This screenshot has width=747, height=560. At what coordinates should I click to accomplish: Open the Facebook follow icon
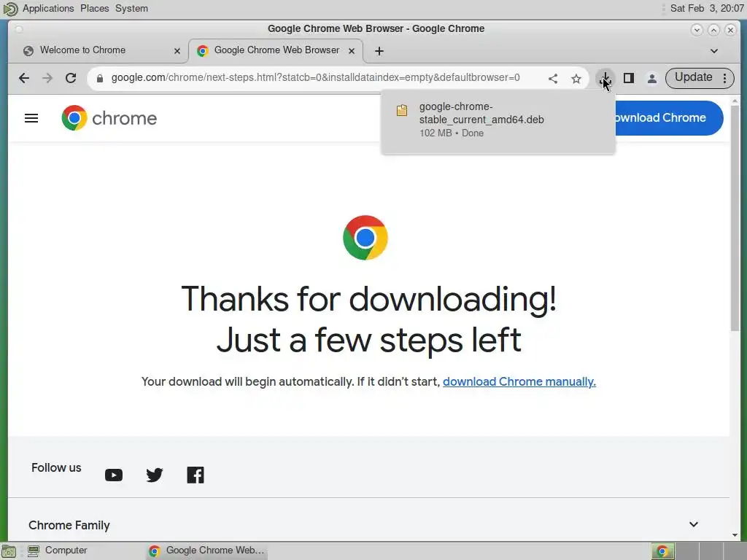[196, 475]
